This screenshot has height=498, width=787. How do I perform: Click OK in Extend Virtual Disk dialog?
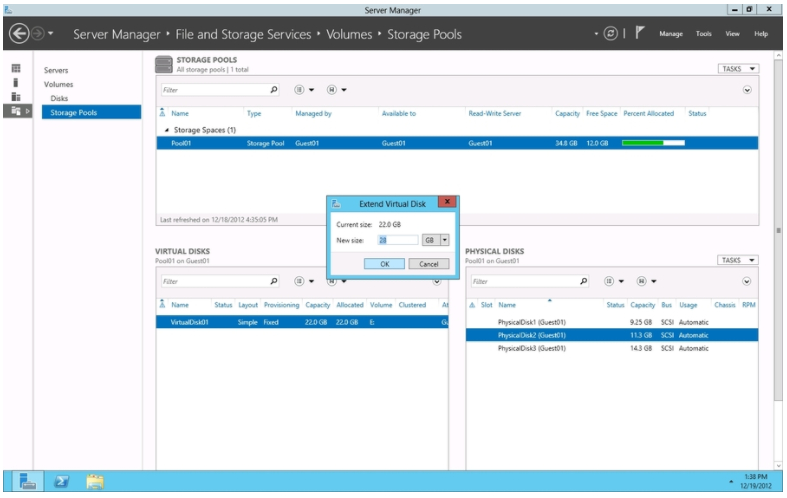384,264
